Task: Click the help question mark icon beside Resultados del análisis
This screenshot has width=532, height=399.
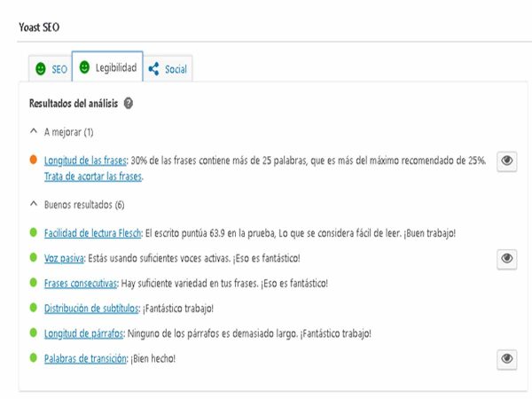Action: tap(129, 104)
